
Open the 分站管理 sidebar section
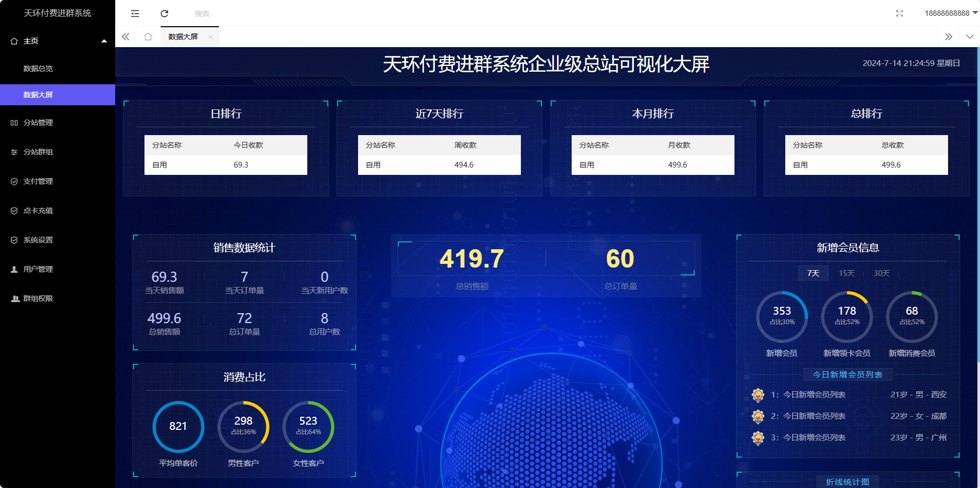37,123
